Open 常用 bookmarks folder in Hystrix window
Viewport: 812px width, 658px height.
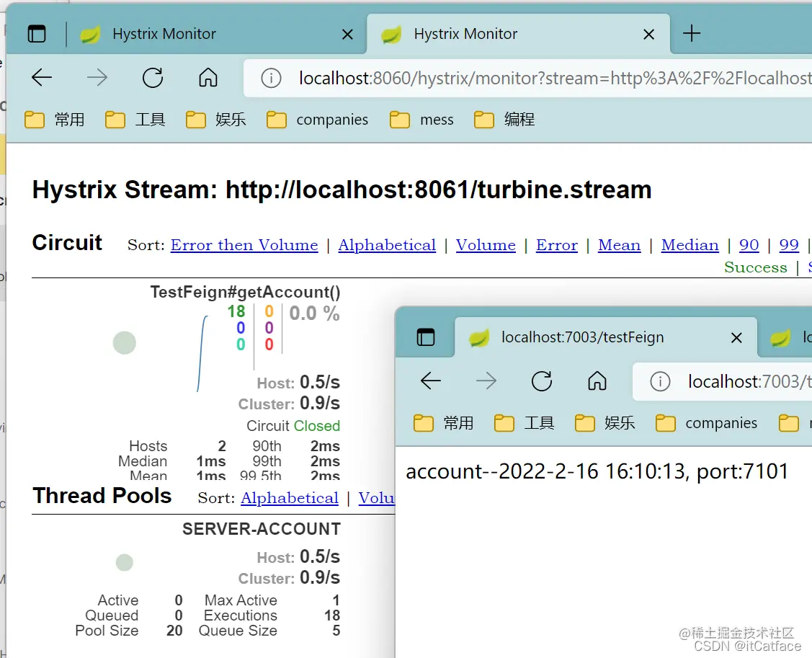point(54,120)
